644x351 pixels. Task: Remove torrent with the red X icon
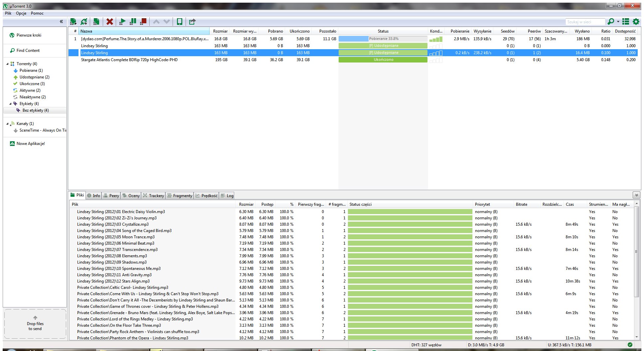109,22
